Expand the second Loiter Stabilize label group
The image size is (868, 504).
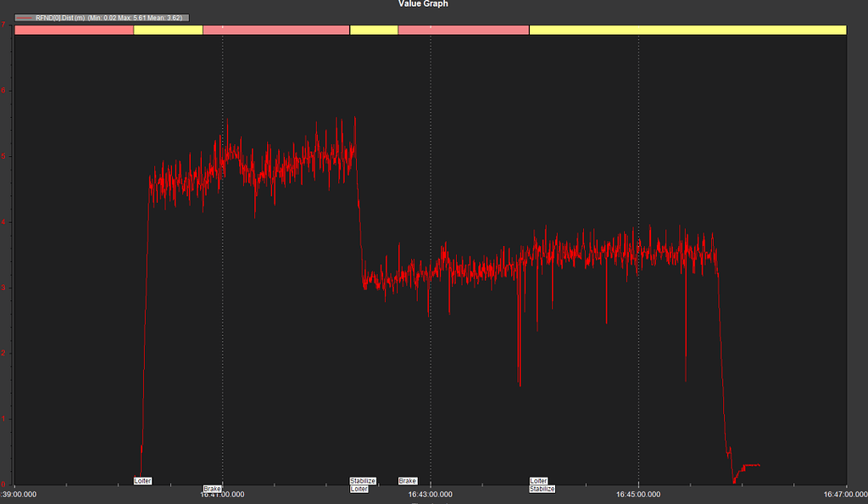coord(540,484)
